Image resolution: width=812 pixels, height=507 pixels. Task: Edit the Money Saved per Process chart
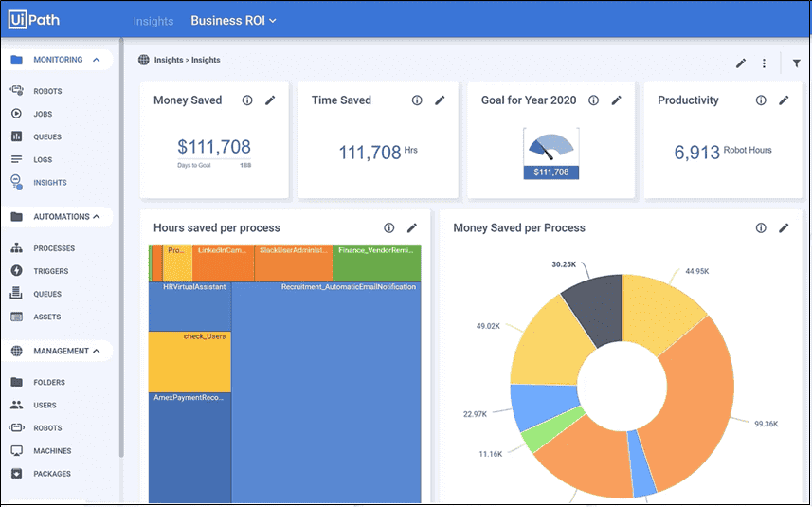pos(784,227)
